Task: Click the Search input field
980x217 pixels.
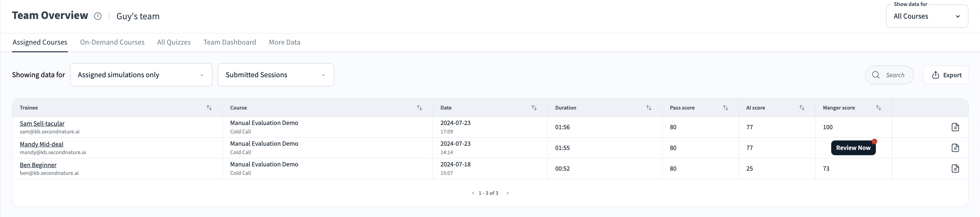Action: point(894,75)
